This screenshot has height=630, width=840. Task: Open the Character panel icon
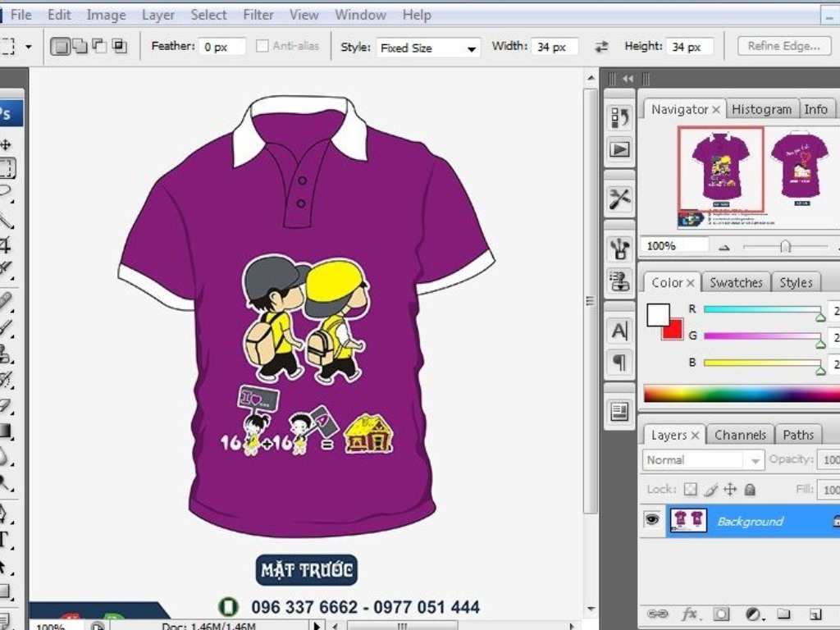[x=619, y=331]
